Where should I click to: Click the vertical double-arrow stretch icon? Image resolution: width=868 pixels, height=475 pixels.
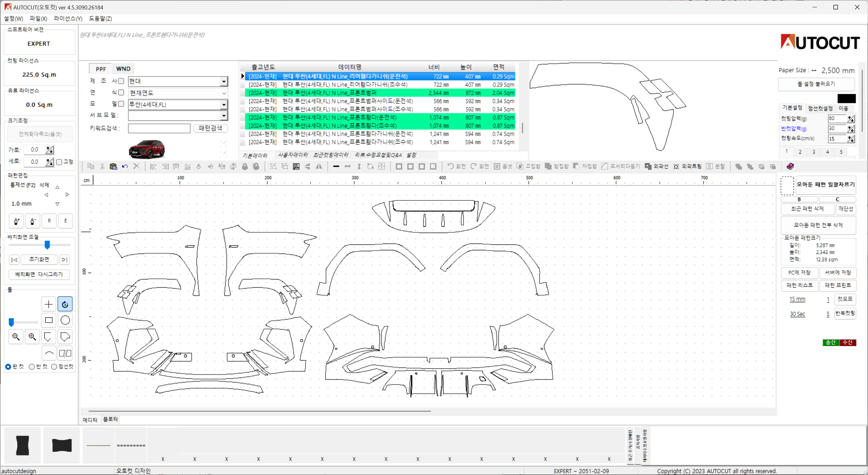coord(359,166)
